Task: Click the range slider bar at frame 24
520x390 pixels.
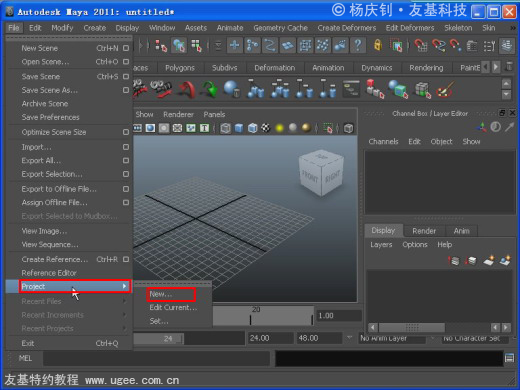Action: click(x=159, y=339)
